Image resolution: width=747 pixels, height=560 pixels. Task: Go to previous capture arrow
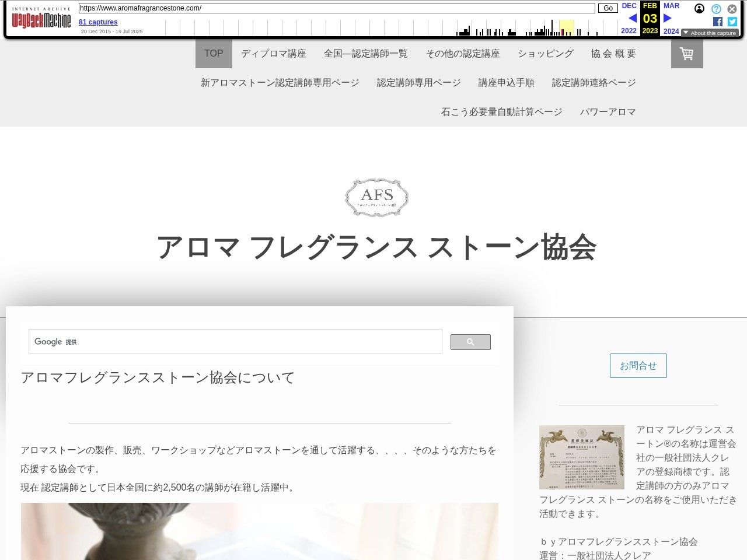[x=632, y=18]
